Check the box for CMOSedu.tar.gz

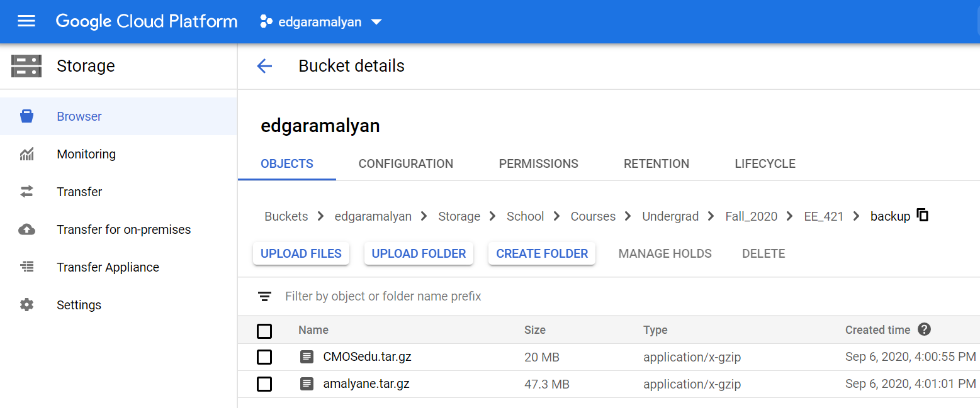[264, 357]
